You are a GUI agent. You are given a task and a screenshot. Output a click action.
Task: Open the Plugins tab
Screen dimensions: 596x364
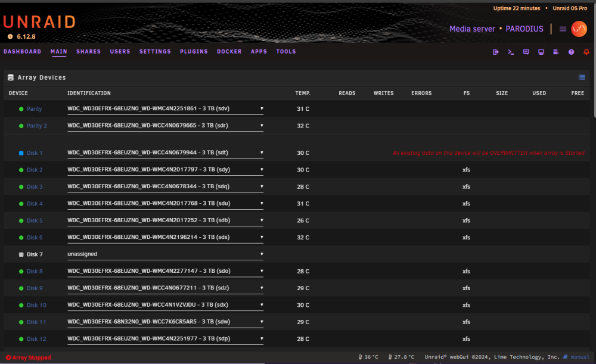[194, 52]
